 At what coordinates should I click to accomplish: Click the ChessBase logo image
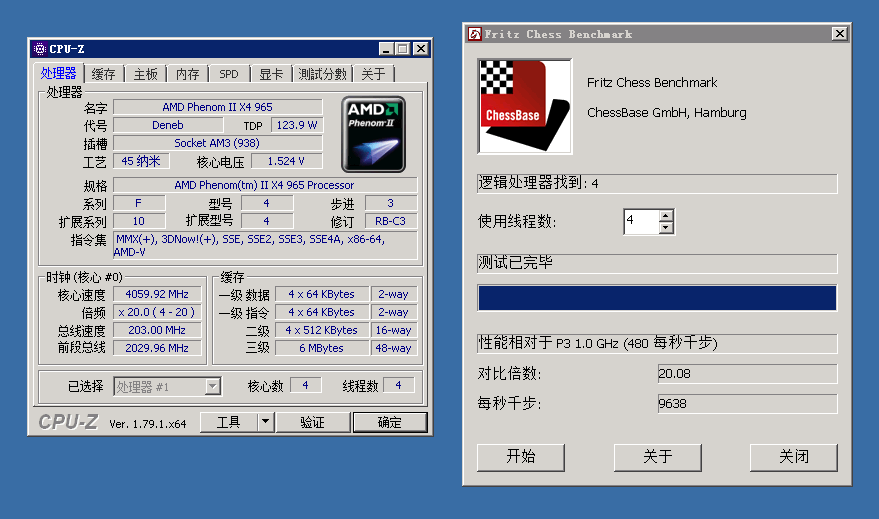(525, 106)
